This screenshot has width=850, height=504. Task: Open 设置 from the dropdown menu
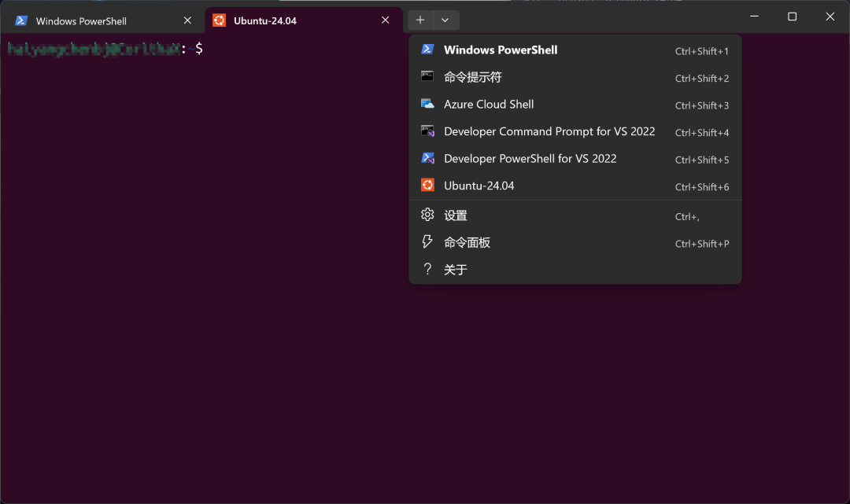575,215
